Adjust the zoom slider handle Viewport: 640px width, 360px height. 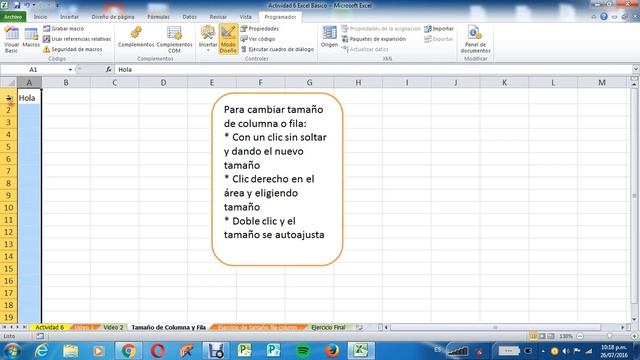(609, 336)
